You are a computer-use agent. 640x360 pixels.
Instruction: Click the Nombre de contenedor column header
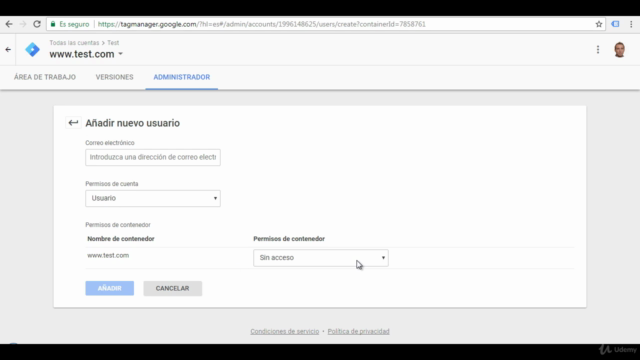pos(120,239)
